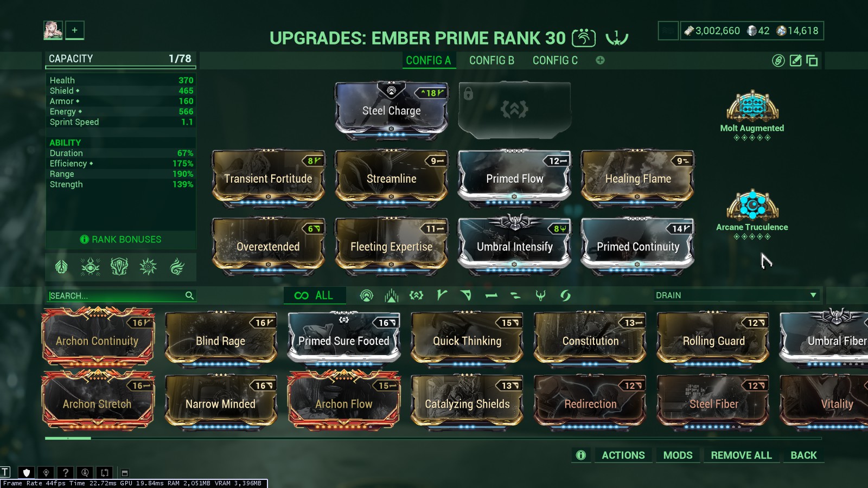
Task: Click the REMOVE ALL button
Action: pyautogui.click(x=741, y=455)
